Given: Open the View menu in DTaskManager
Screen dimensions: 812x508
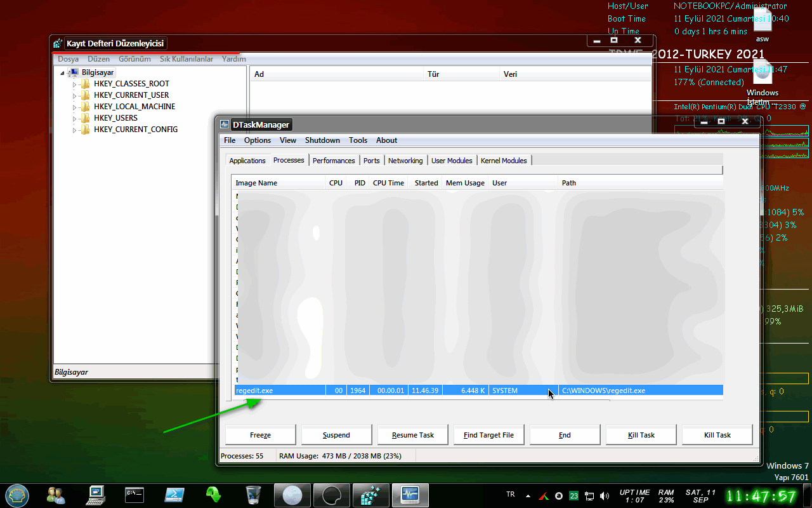Looking at the screenshot, I should pyautogui.click(x=288, y=140).
